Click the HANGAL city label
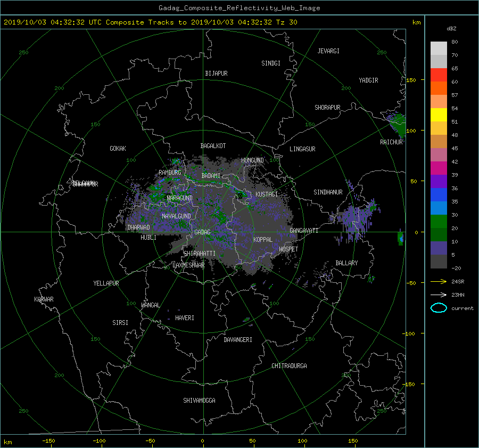 click(150, 305)
